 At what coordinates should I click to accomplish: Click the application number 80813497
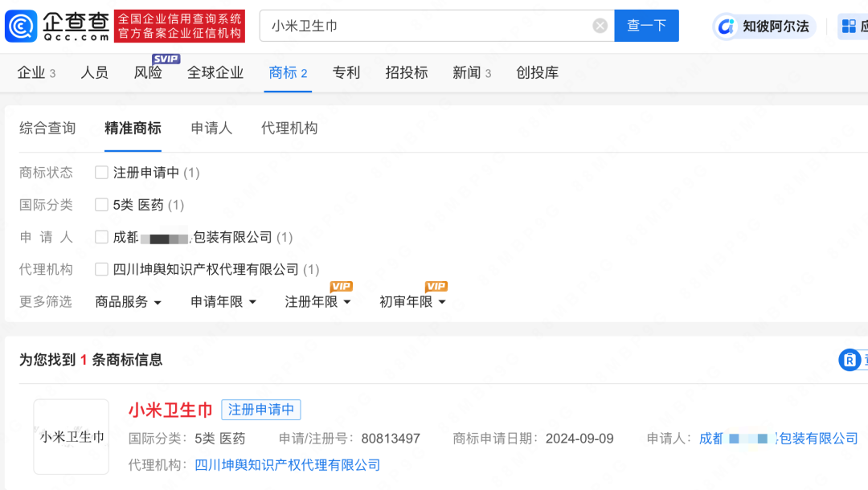[391, 439]
